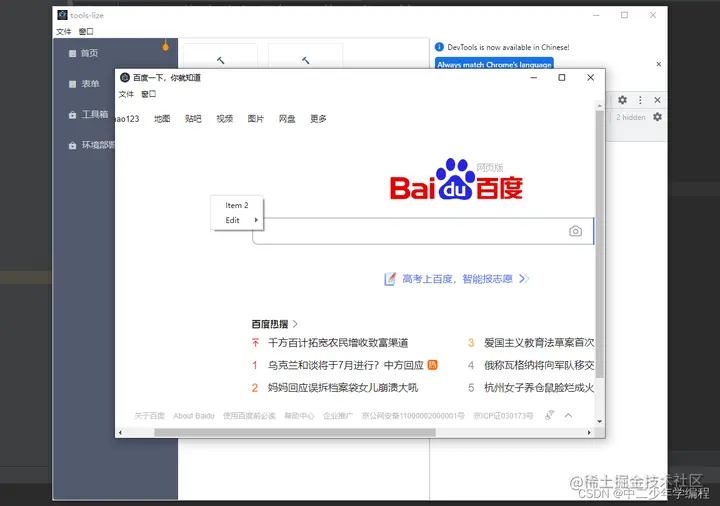This screenshot has width=720, height=506.
Task: Open hot search 千方百计拓宽农民增收致富渠道
Action: click(338, 343)
